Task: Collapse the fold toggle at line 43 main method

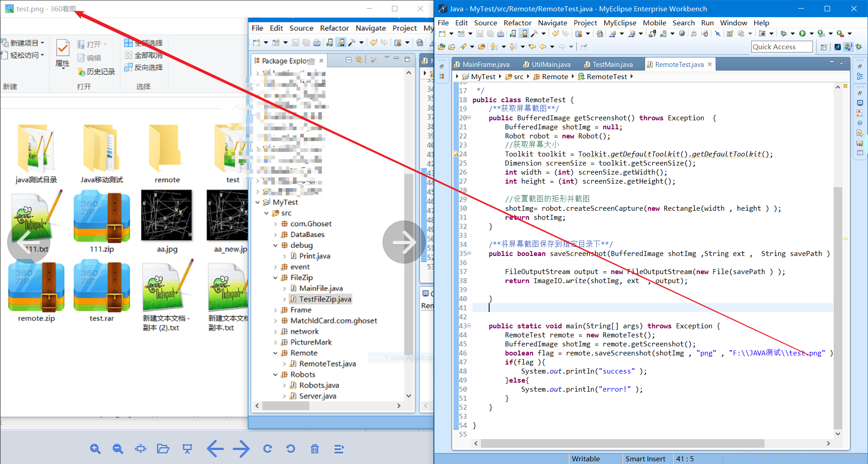Action: (x=469, y=326)
